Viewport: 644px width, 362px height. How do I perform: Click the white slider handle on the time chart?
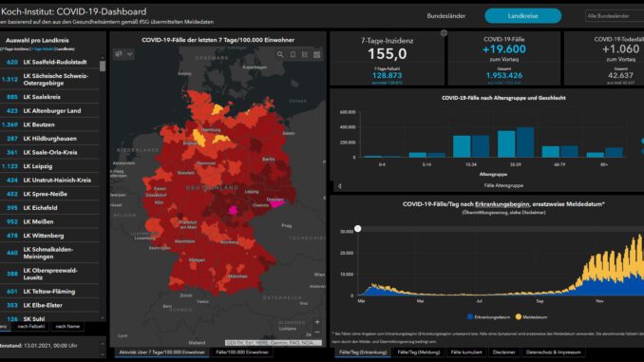click(x=358, y=228)
